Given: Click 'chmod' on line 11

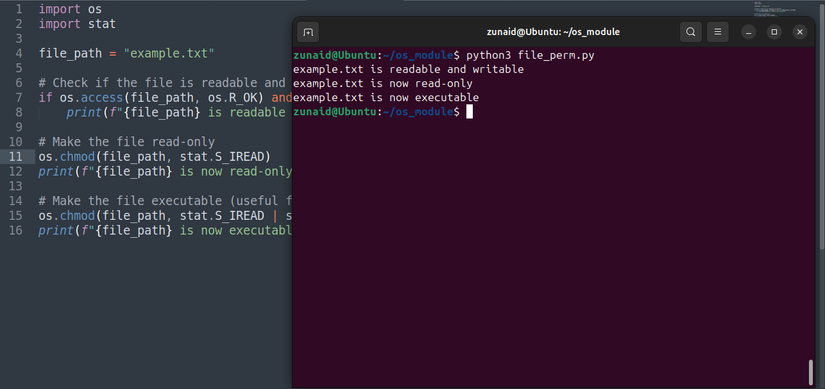Looking at the screenshot, I should pyautogui.click(x=77, y=156).
